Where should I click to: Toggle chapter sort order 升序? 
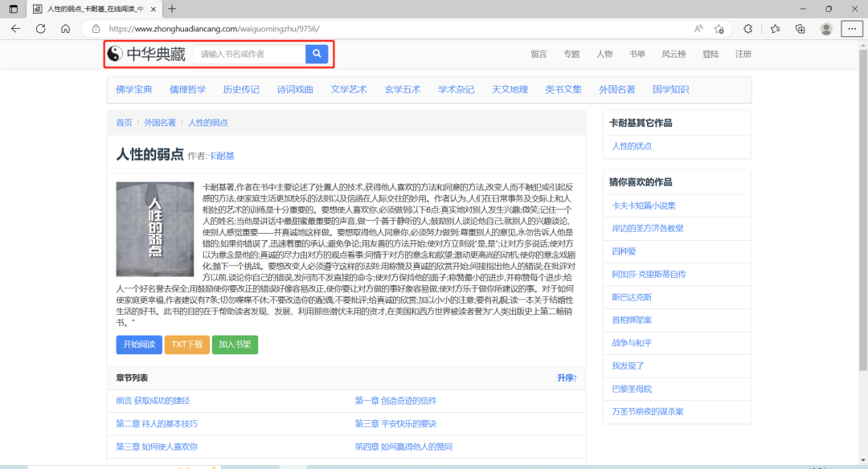[x=567, y=377]
